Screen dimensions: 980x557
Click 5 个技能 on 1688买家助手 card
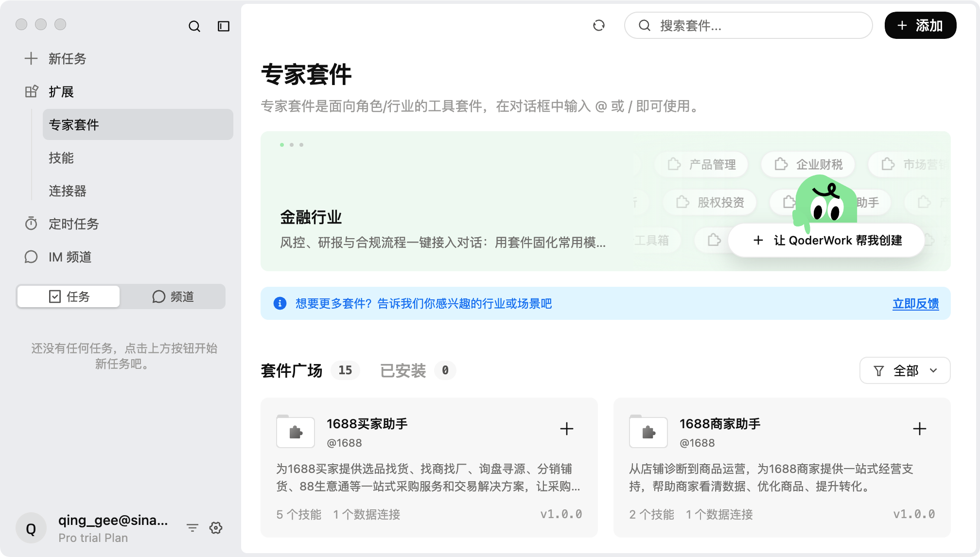[299, 514]
